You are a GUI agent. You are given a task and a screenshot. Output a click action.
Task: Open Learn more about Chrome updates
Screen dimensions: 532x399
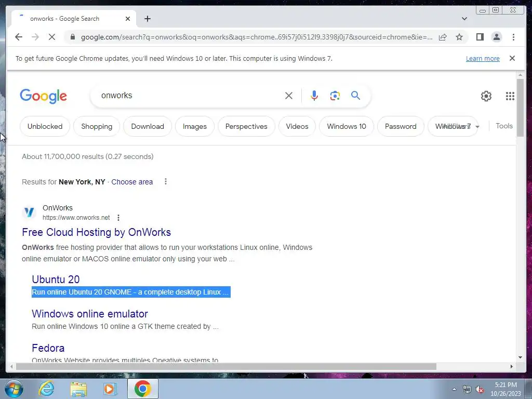tap(483, 58)
